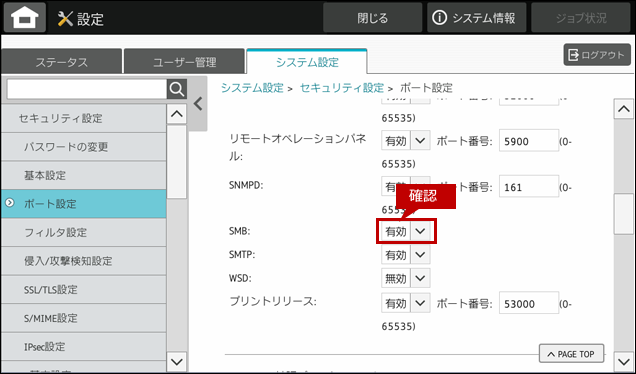This screenshot has width=636, height=374.
Task: Follow セキュリティ設定 breadcrumb link
Action: pyautogui.click(x=342, y=88)
